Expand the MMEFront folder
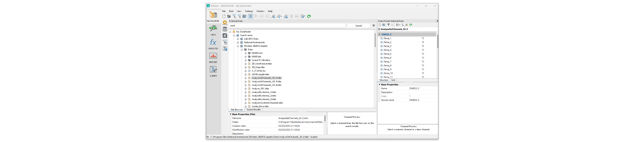This screenshot has height=142, width=644. point(246,53)
